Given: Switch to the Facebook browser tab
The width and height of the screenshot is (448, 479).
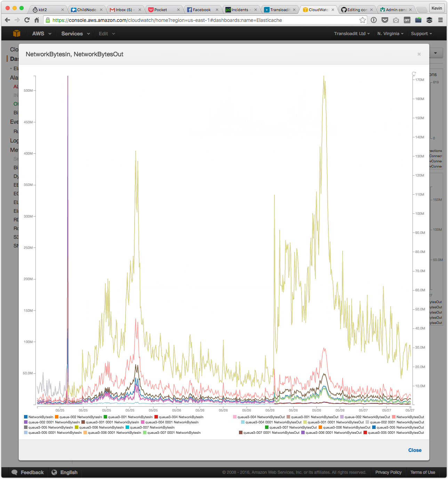Looking at the screenshot, I should pyautogui.click(x=201, y=10).
